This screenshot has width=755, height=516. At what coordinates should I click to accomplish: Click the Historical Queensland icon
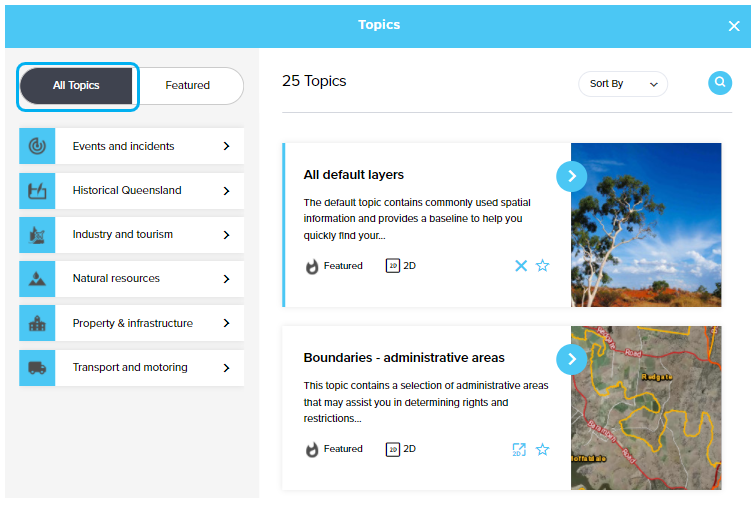click(x=37, y=191)
